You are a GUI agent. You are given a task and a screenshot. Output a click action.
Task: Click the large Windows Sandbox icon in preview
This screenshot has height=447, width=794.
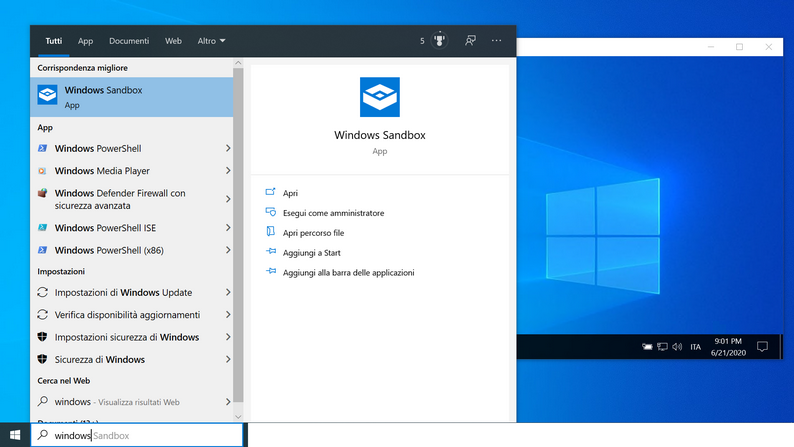pyautogui.click(x=380, y=97)
